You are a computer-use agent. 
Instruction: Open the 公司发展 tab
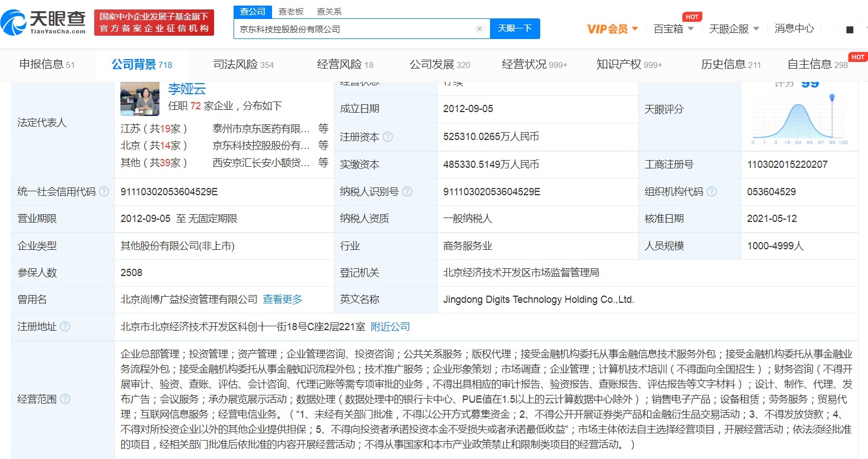click(440, 65)
